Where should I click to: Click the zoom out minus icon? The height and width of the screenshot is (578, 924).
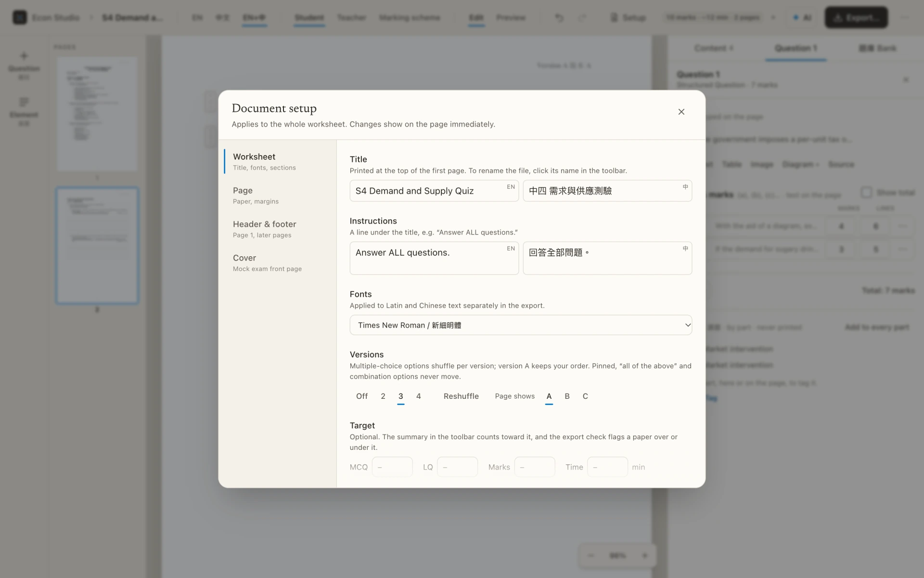(x=591, y=555)
